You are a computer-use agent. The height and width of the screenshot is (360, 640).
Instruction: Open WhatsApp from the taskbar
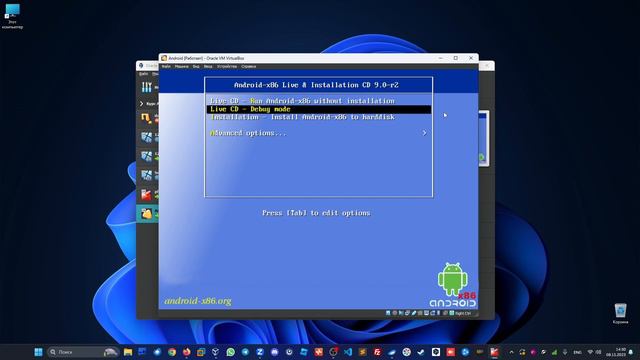tap(231, 352)
